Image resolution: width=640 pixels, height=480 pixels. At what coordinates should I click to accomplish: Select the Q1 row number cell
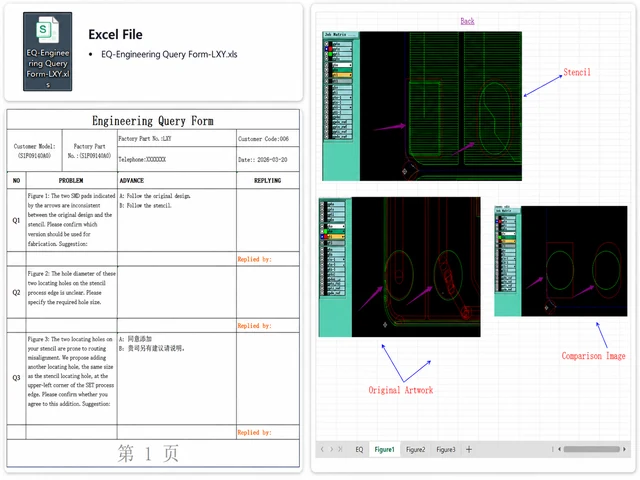click(16, 220)
